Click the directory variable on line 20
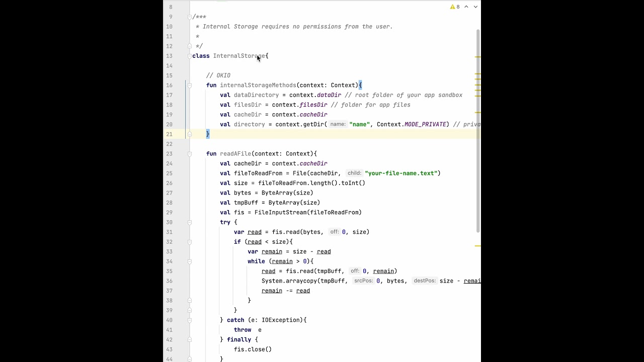The width and height of the screenshot is (644, 362). point(249,124)
